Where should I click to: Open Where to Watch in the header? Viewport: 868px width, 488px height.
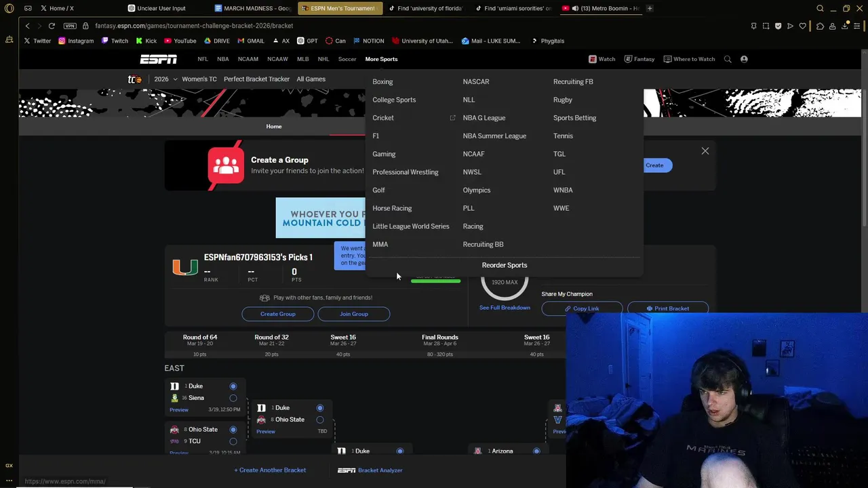[689, 59]
